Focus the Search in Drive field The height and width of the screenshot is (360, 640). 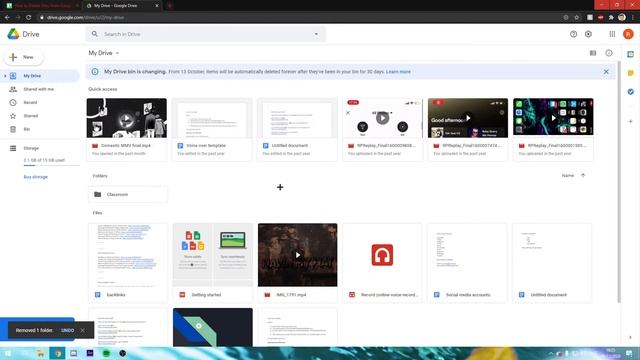[204, 34]
